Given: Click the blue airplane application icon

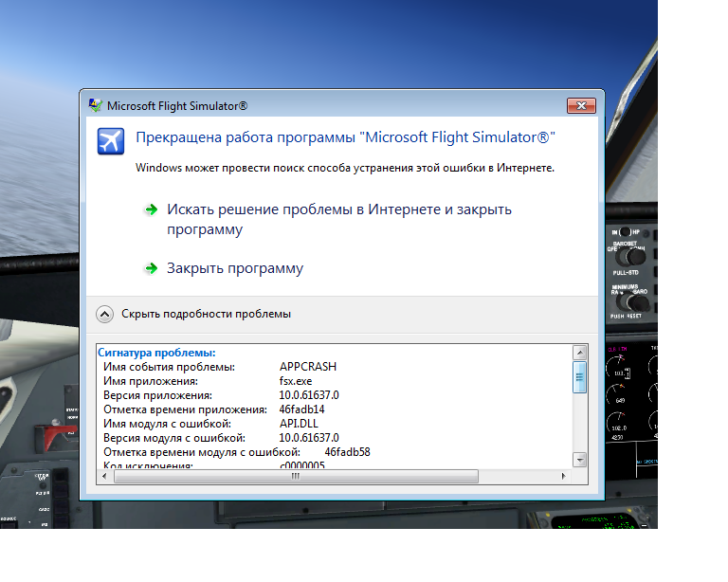Looking at the screenshot, I should coord(111,140).
